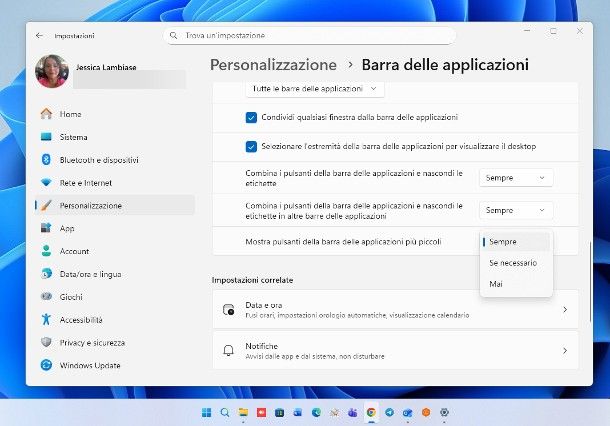Click the bell icon beside Notifiche
This screenshot has width=610, height=426.
coord(229,351)
